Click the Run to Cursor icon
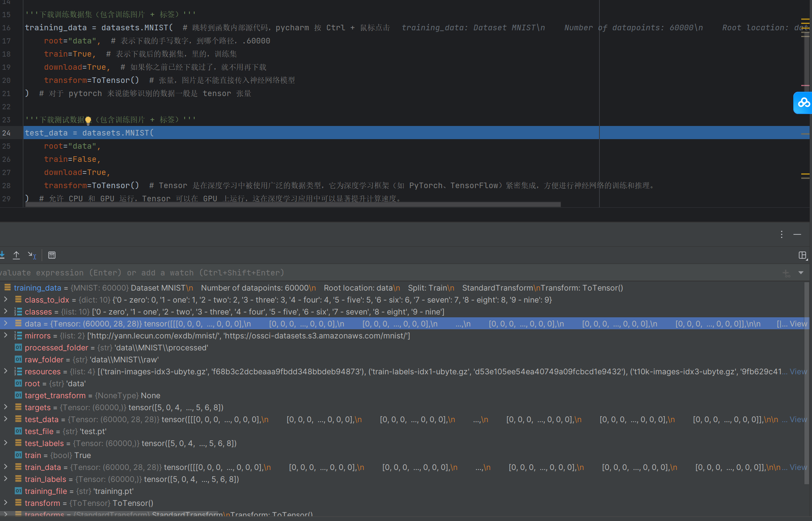 [x=32, y=255]
